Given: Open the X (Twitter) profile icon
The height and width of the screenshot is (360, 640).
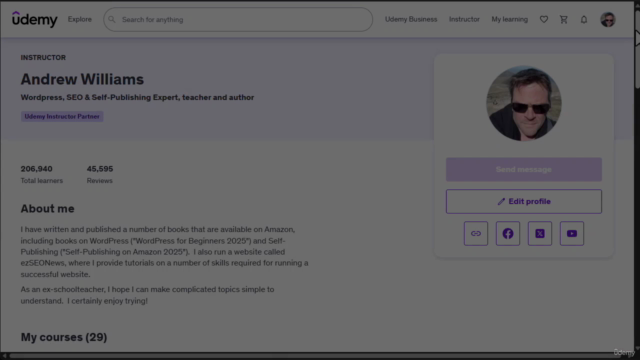Looking at the screenshot, I should coord(540,233).
